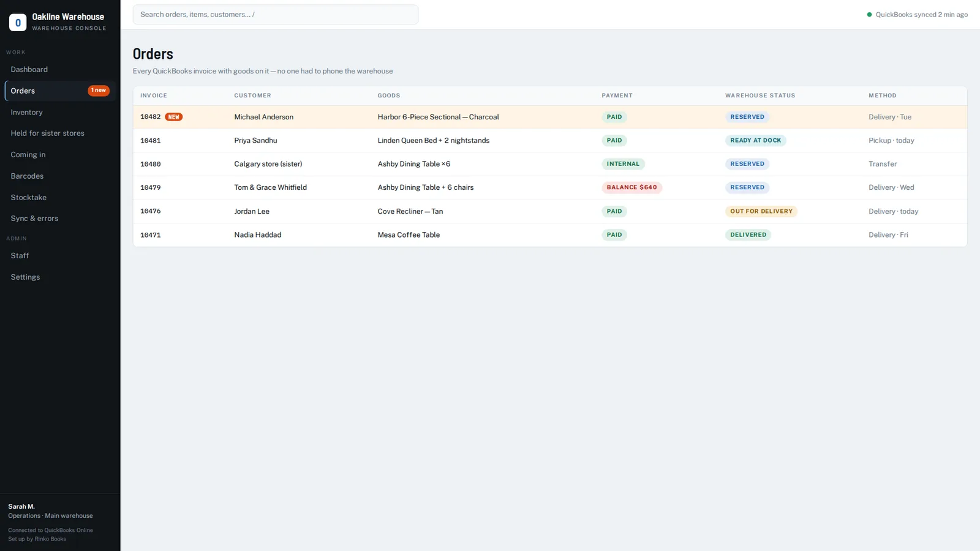The width and height of the screenshot is (980, 551).
Task: Select customer Nadia Haddad
Action: coord(258,235)
